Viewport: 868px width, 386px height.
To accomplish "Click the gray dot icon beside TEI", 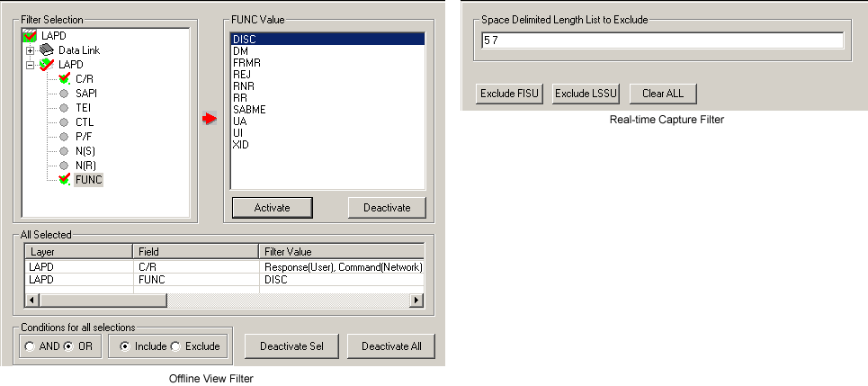I will click(x=64, y=107).
